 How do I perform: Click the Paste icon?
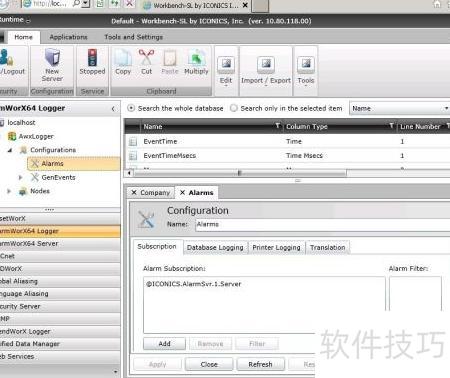click(x=170, y=58)
